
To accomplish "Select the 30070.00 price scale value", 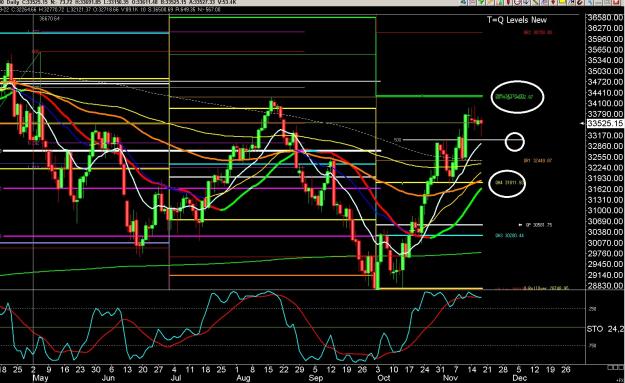I will [x=605, y=243].
